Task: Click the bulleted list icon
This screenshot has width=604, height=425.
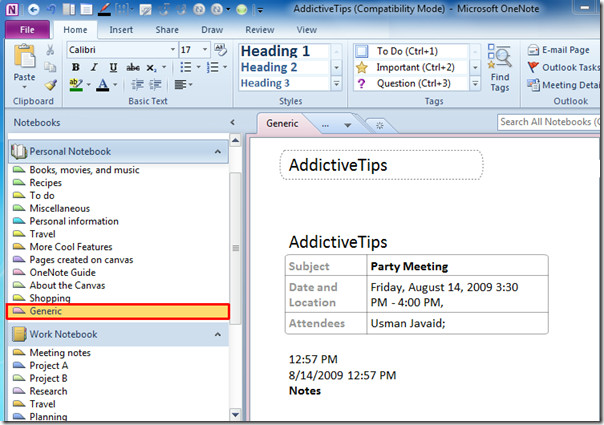Action: tap(186, 67)
